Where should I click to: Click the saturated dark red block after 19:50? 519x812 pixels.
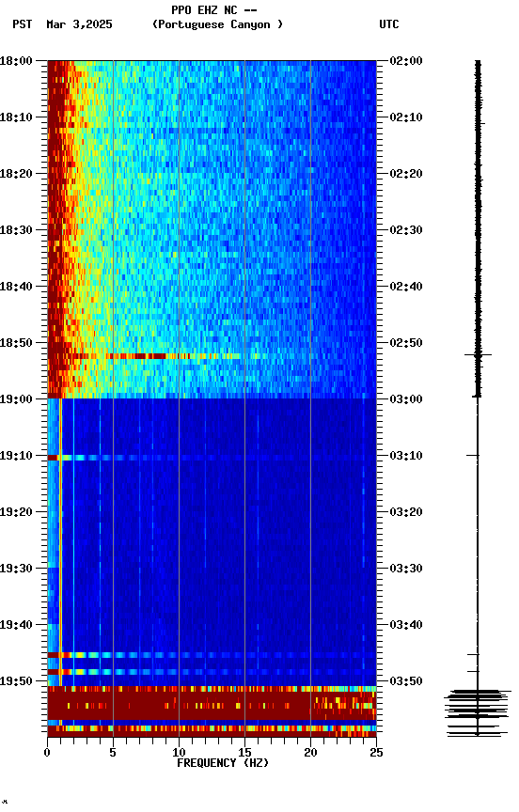pyautogui.click(x=212, y=703)
